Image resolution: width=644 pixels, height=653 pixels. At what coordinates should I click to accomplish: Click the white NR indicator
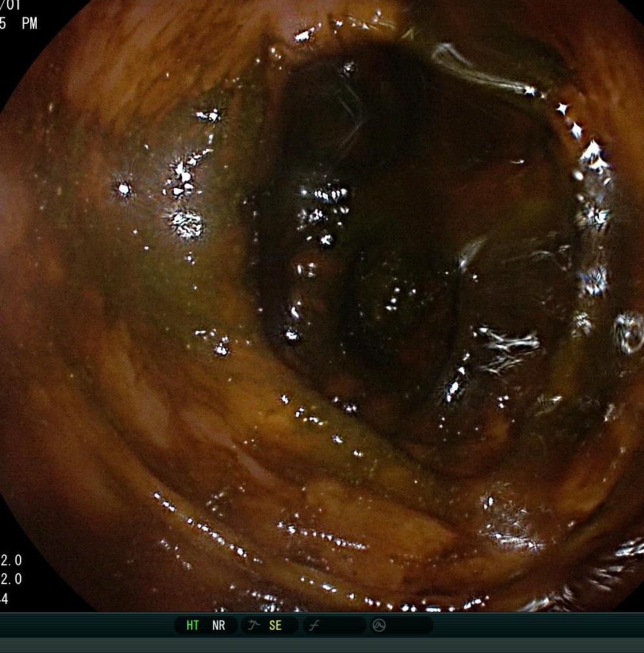219,625
